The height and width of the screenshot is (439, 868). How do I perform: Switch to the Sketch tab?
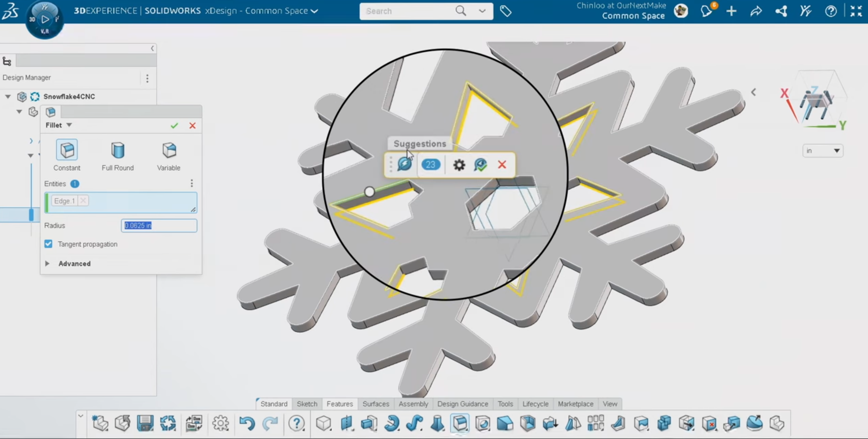pyautogui.click(x=307, y=404)
